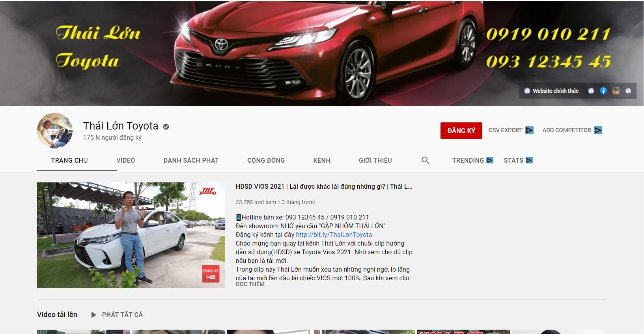Viewport: 644px width, 334px height.
Task: Switch to the VIDEO tab
Action: point(125,160)
